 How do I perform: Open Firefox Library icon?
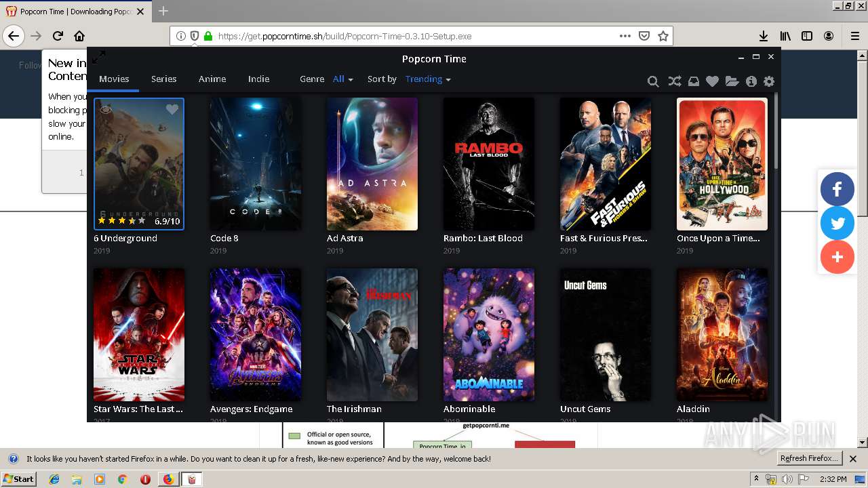[x=785, y=36]
